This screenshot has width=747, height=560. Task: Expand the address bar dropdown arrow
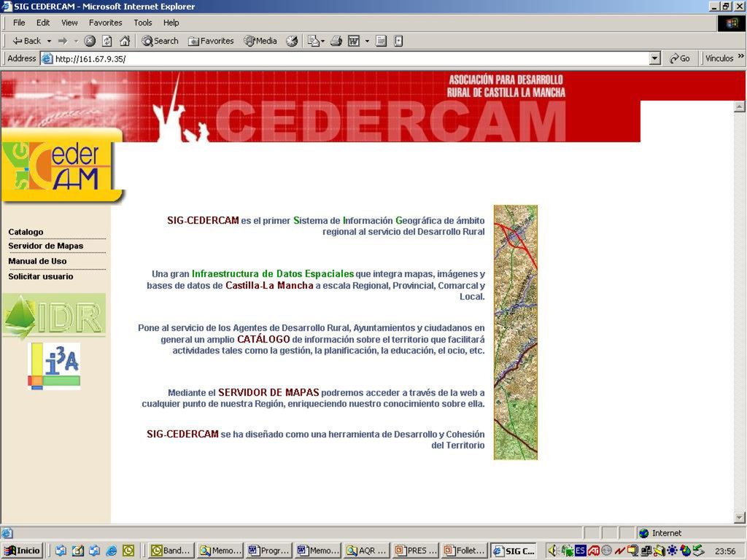(x=654, y=58)
